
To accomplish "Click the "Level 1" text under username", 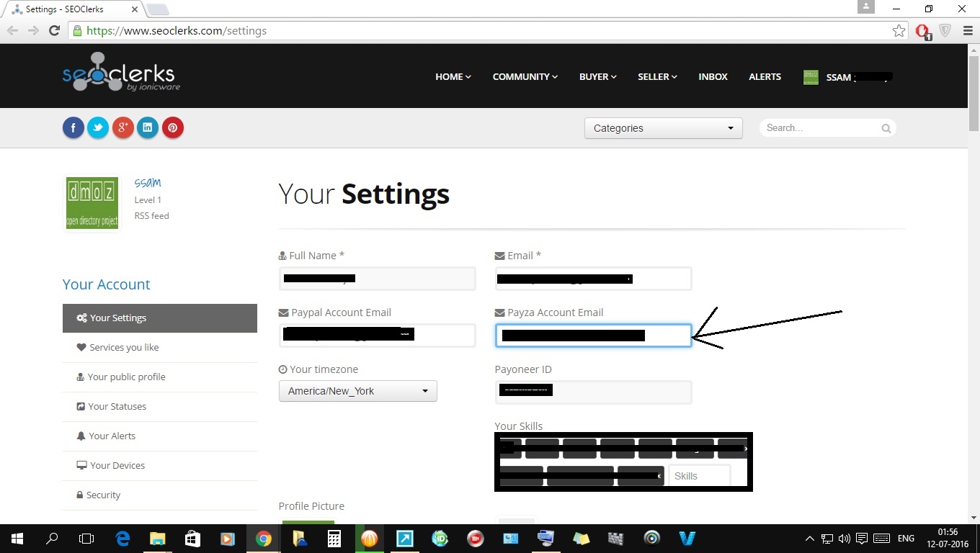I will pos(148,200).
